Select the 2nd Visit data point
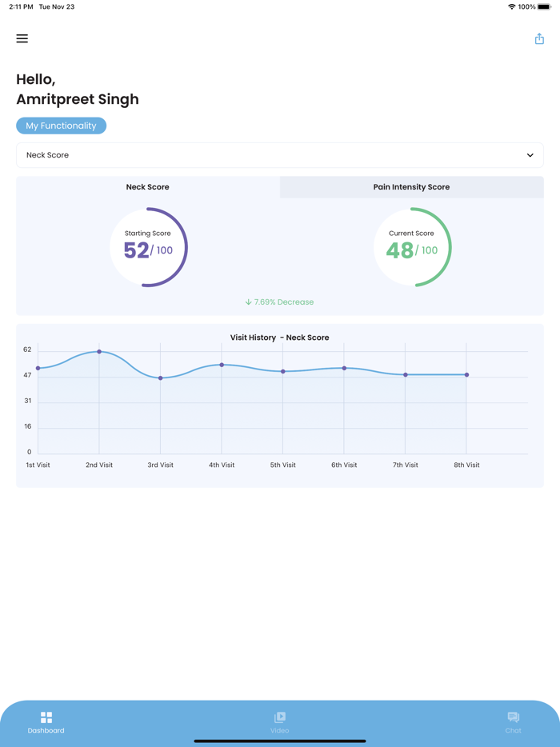 coord(99,352)
